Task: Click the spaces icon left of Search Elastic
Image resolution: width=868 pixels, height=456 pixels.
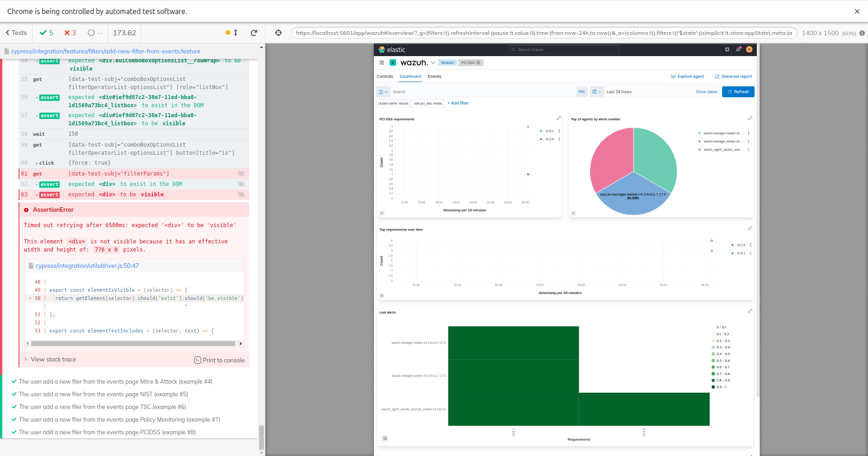Action: [727, 49]
